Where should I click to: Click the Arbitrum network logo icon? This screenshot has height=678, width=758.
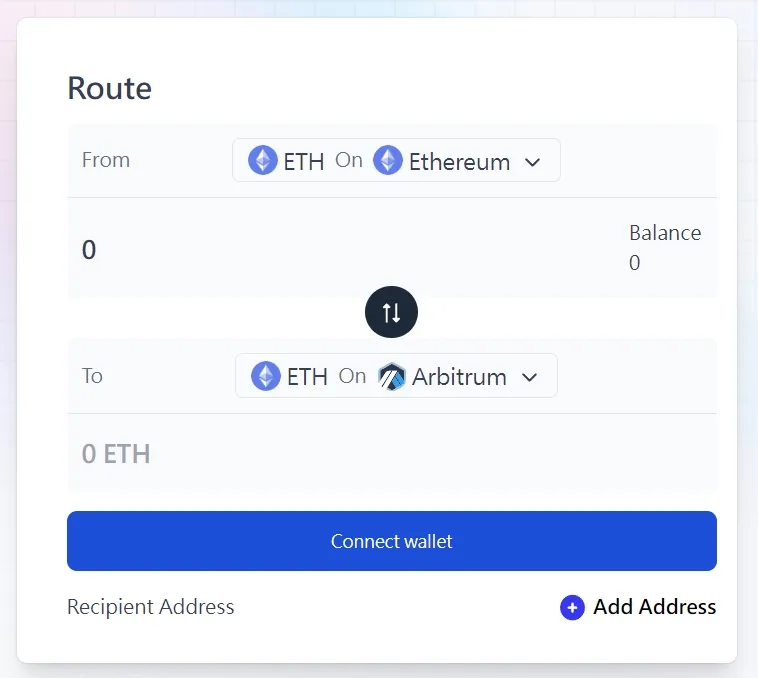click(392, 377)
